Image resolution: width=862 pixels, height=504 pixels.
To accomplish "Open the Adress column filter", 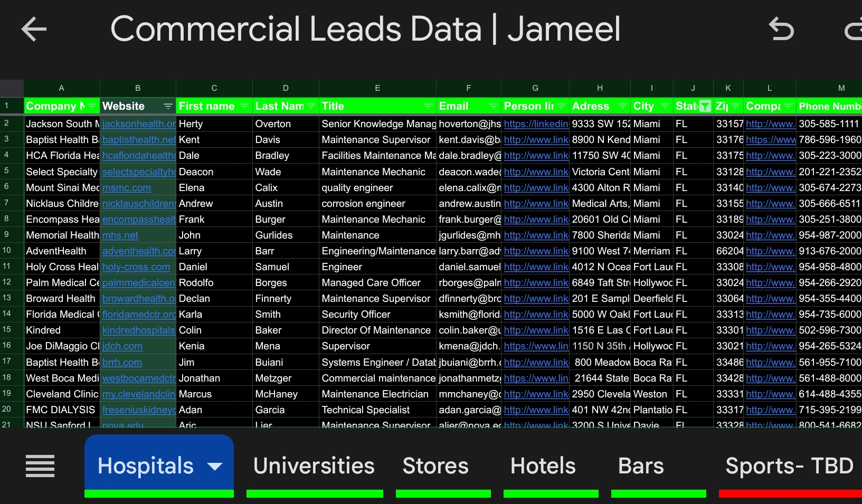I will 623,106.
